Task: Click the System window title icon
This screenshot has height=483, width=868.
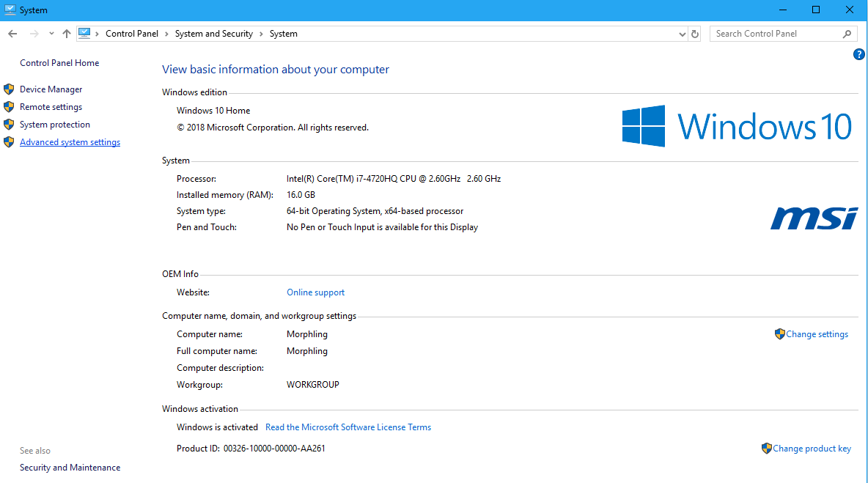Action: pyautogui.click(x=10, y=10)
